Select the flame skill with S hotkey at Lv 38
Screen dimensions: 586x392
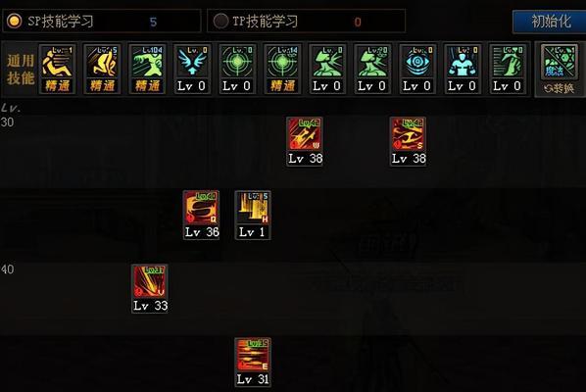point(408,141)
